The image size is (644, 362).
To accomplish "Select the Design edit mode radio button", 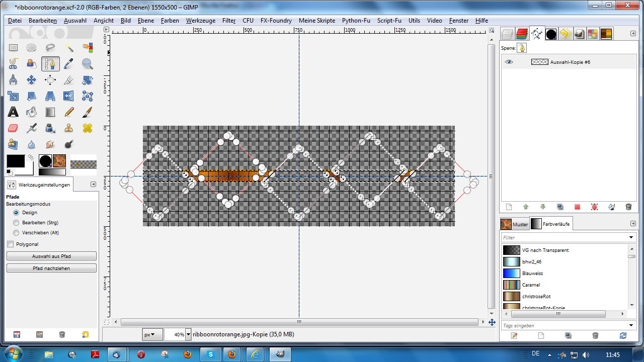I will [16, 213].
